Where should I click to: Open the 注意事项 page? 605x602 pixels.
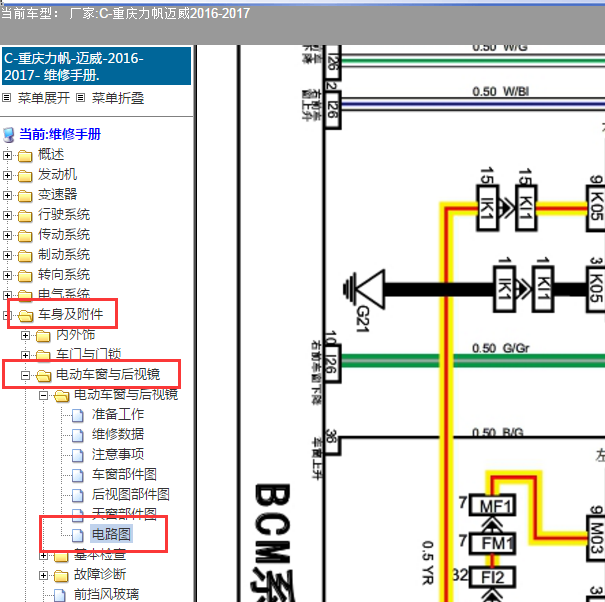[x=118, y=455]
